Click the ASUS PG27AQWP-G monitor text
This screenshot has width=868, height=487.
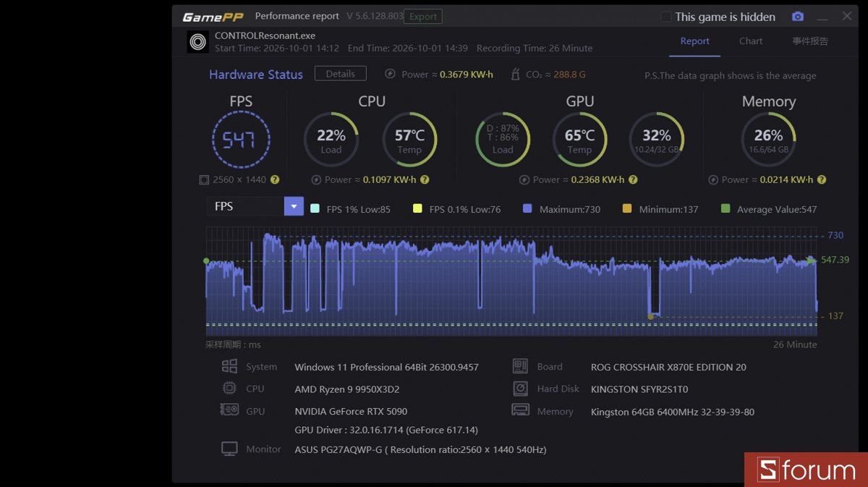coord(420,449)
